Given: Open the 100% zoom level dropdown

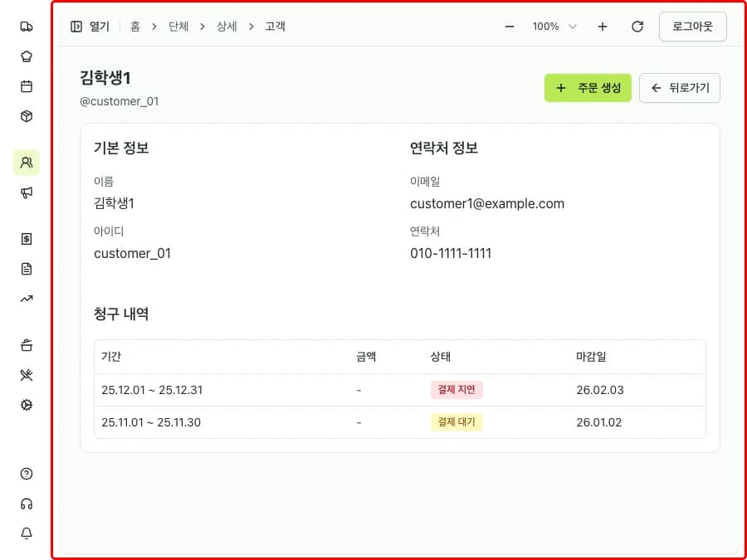Looking at the screenshot, I should click(554, 26).
